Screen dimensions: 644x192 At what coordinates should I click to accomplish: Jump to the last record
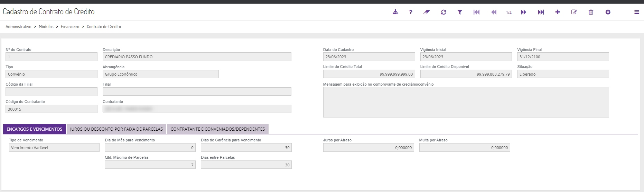pos(541,12)
